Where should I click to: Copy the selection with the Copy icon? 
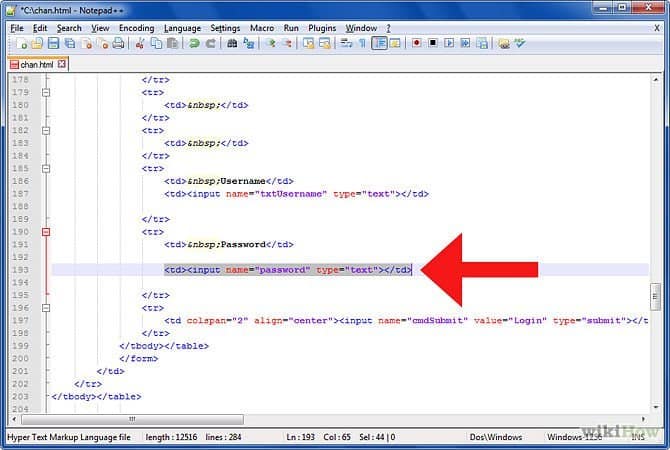[156, 43]
